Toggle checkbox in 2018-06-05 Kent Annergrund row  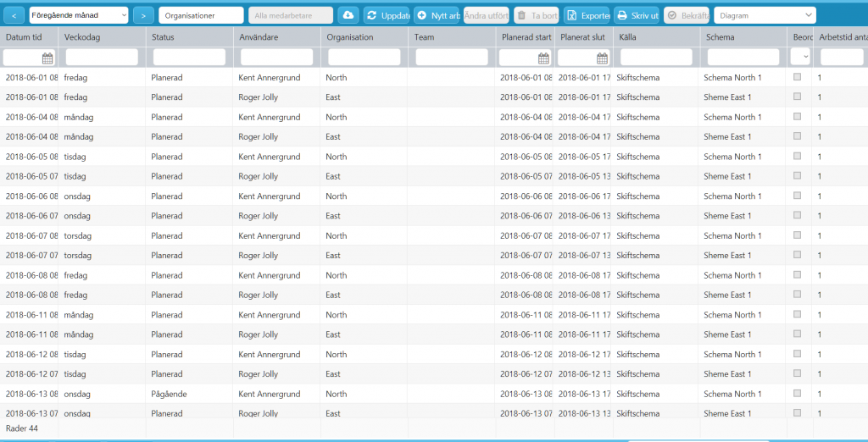tap(797, 156)
